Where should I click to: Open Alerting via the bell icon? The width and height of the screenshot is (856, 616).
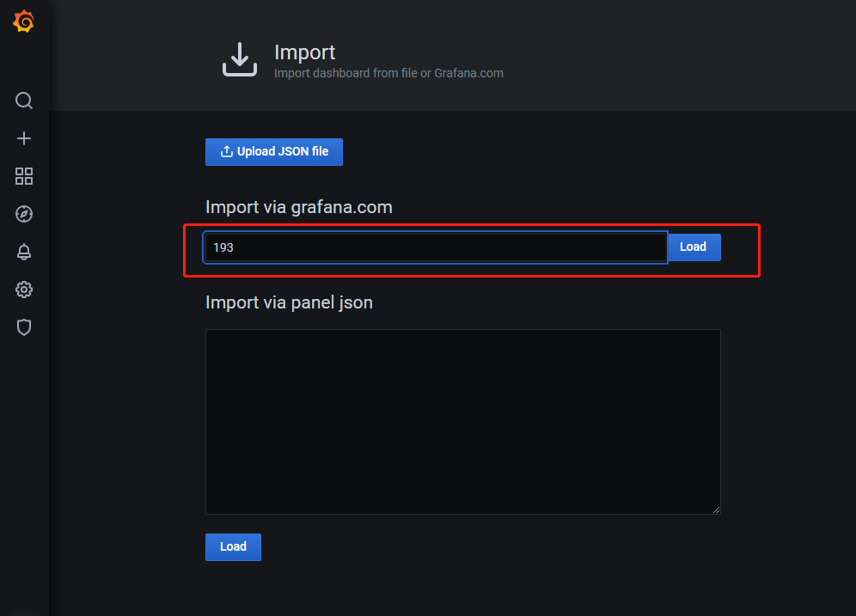(24, 252)
